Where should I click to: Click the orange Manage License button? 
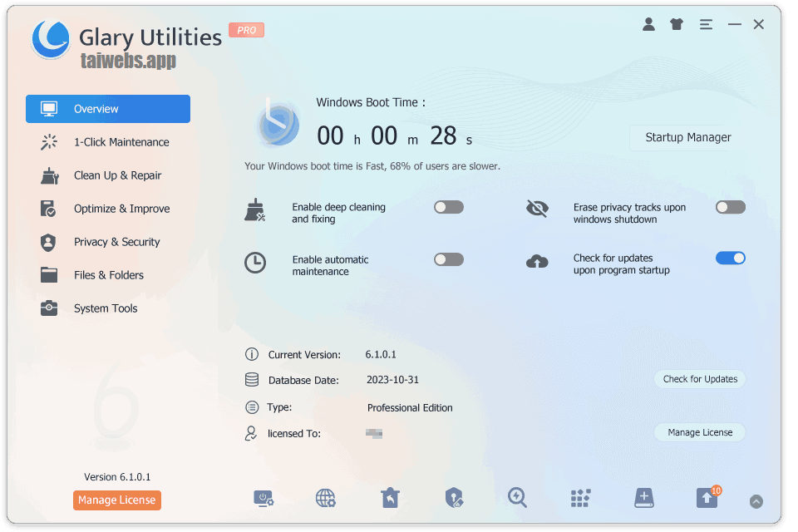tap(117, 500)
